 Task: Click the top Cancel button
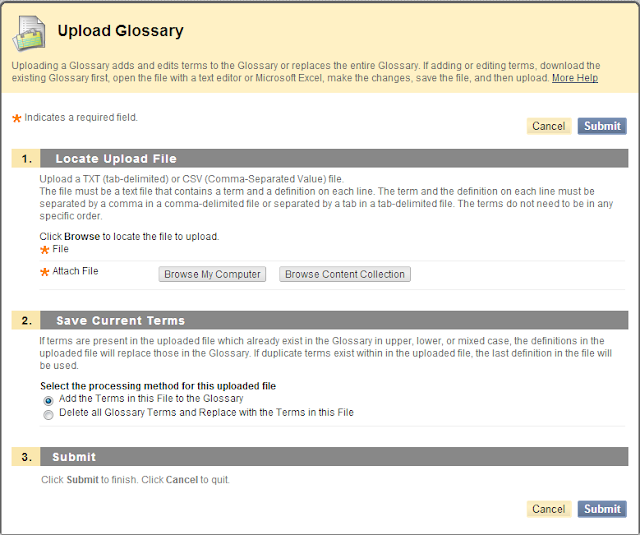tap(549, 126)
